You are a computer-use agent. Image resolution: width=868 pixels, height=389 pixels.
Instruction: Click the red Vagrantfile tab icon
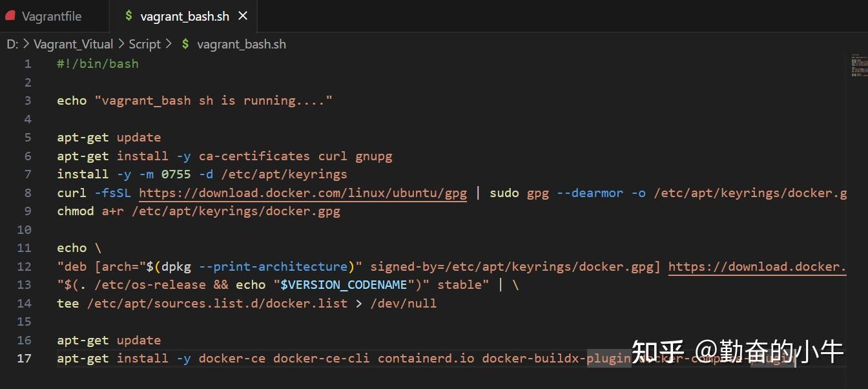(x=10, y=16)
